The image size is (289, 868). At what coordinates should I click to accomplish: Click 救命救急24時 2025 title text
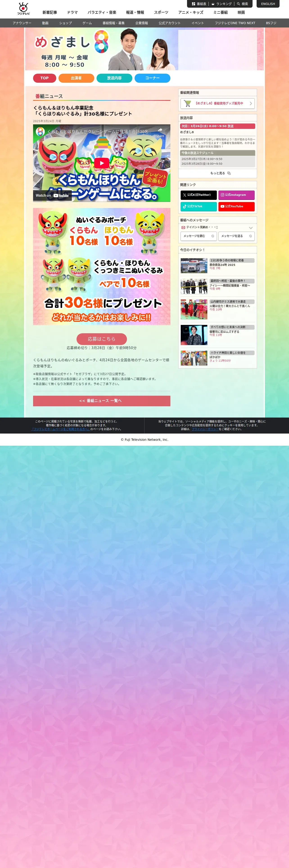(222, 265)
